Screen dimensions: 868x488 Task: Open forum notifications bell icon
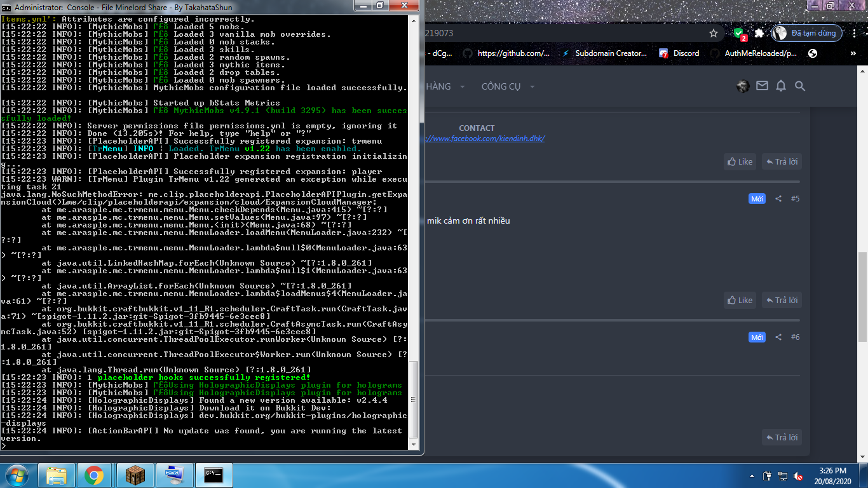(781, 86)
